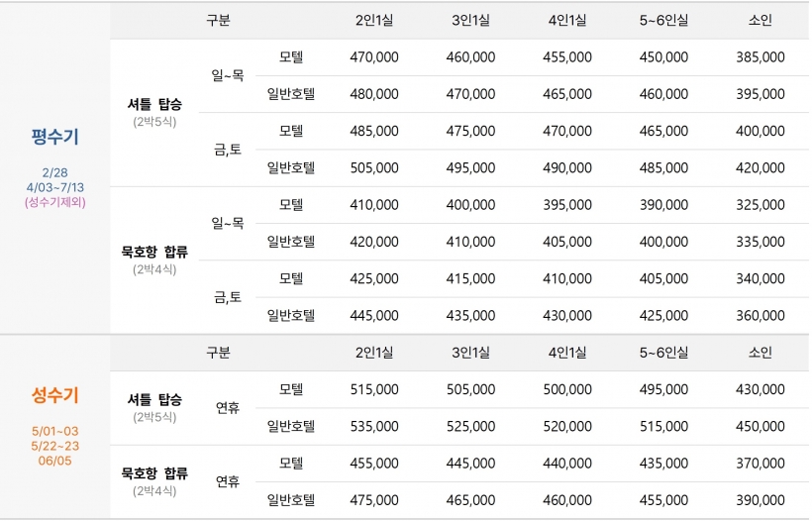Screen dimensions: 812x521
Task: Select the 4/03~7/13 date range text
Action: pos(54,187)
